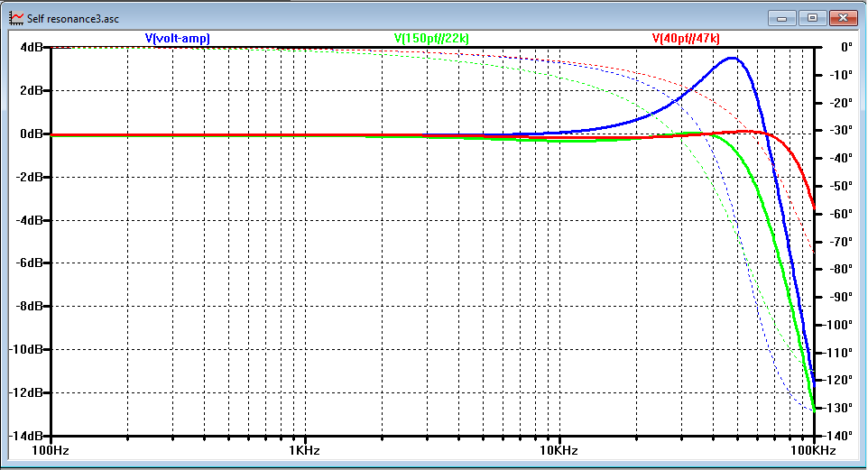Screen dimensions: 868x470
Task: Click the -6dB label on the magnitude axis
Action: click(30, 263)
